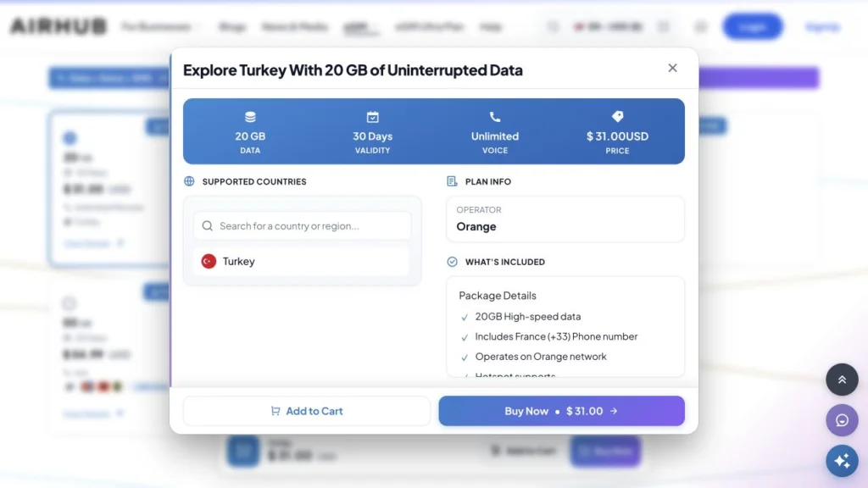Focus the Search for a country field
Viewport: 868px width, 488px height.
click(303, 225)
